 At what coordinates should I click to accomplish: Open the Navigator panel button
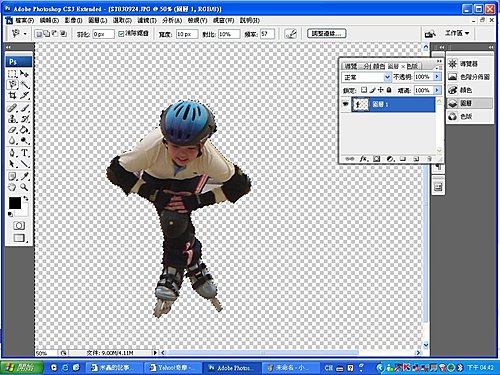tap(469, 64)
